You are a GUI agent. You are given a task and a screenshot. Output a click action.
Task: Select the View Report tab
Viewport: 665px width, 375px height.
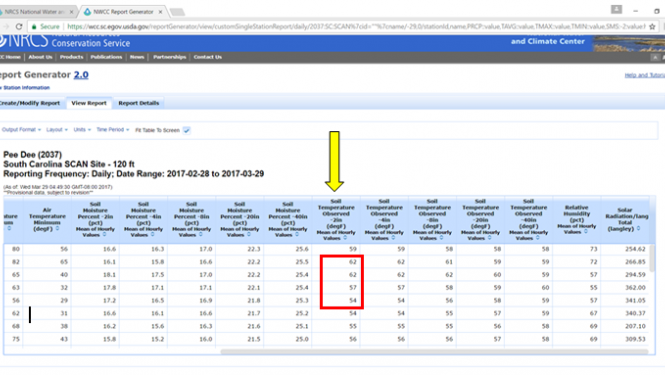pos(89,103)
